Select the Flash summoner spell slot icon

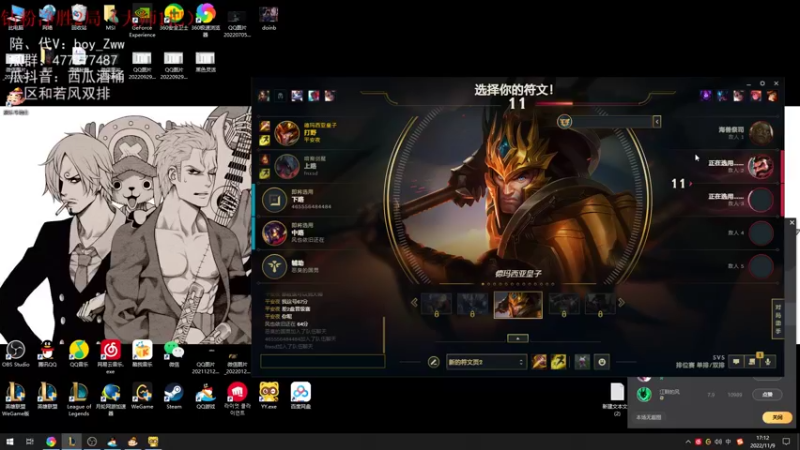[558, 362]
